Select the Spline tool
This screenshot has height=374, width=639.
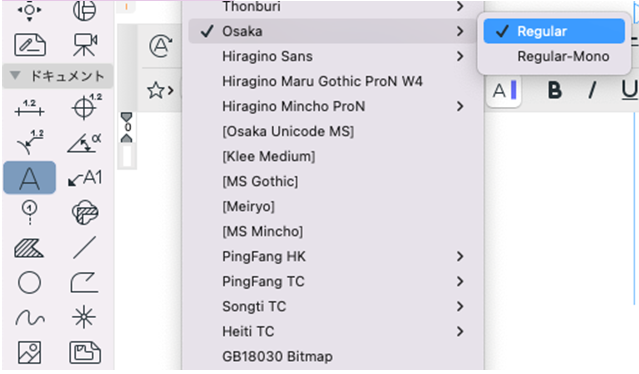30,318
